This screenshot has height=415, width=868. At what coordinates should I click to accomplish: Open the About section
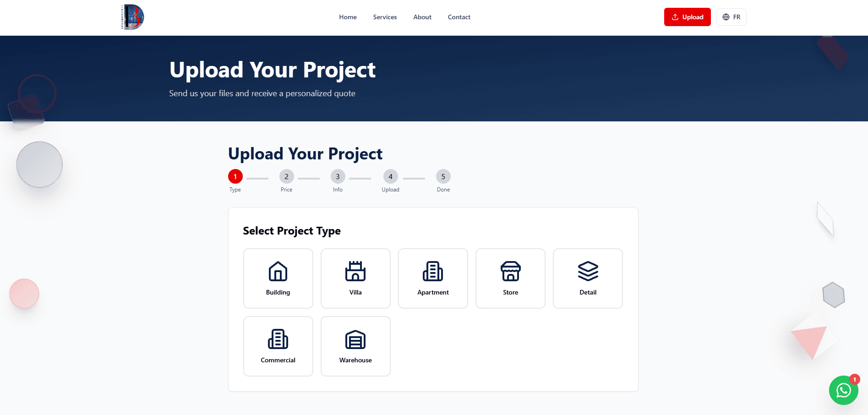click(422, 17)
